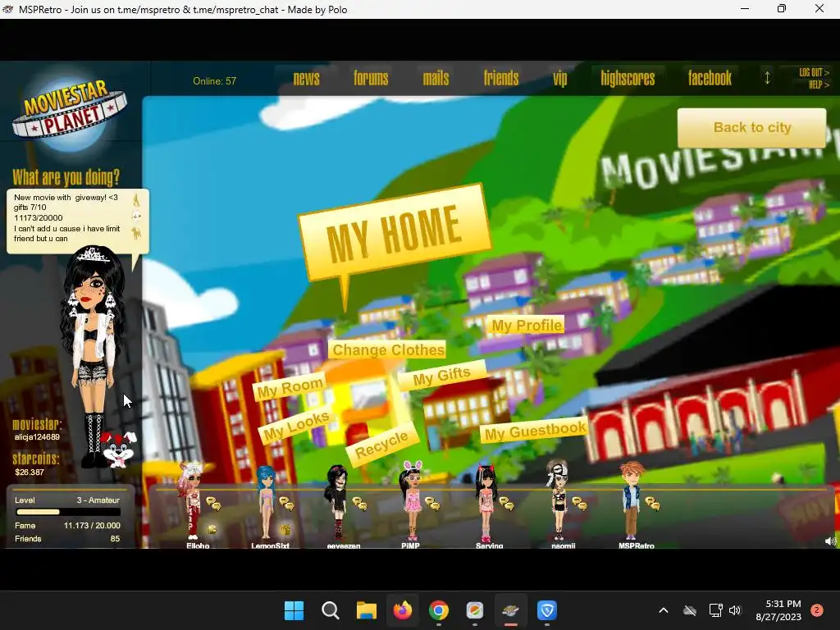This screenshot has width=840, height=630.
Task: Click the MovieStarPlanet logo
Action: point(69,111)
